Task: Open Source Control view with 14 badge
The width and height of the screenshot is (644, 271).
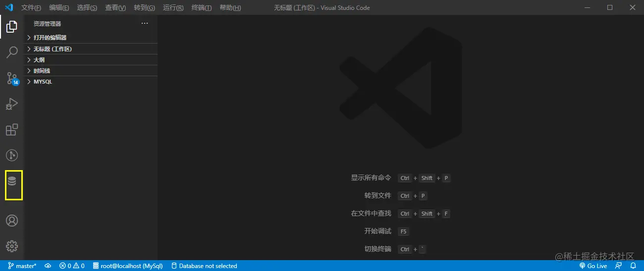Action: coord(12,78)
